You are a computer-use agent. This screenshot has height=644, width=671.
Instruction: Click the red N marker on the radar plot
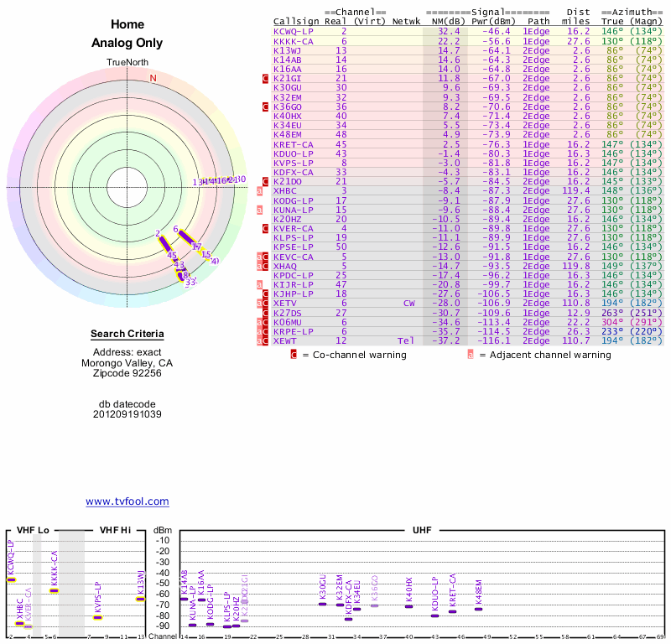[153, 79]
